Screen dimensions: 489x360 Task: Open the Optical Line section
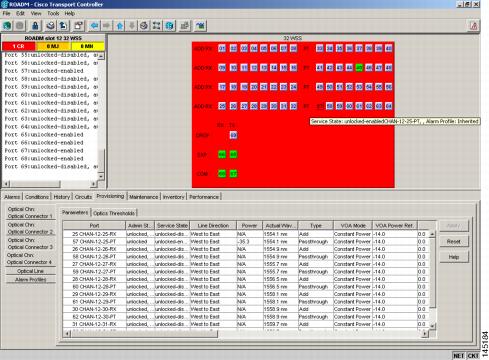[x=31, y=271]
